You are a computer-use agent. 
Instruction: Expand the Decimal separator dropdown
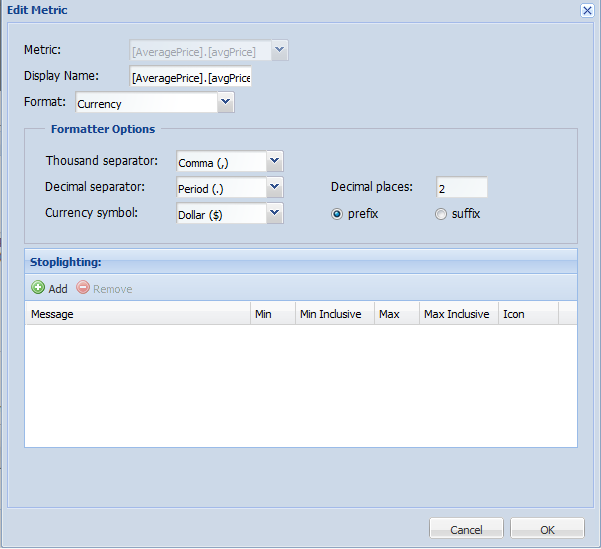[275, 187]
